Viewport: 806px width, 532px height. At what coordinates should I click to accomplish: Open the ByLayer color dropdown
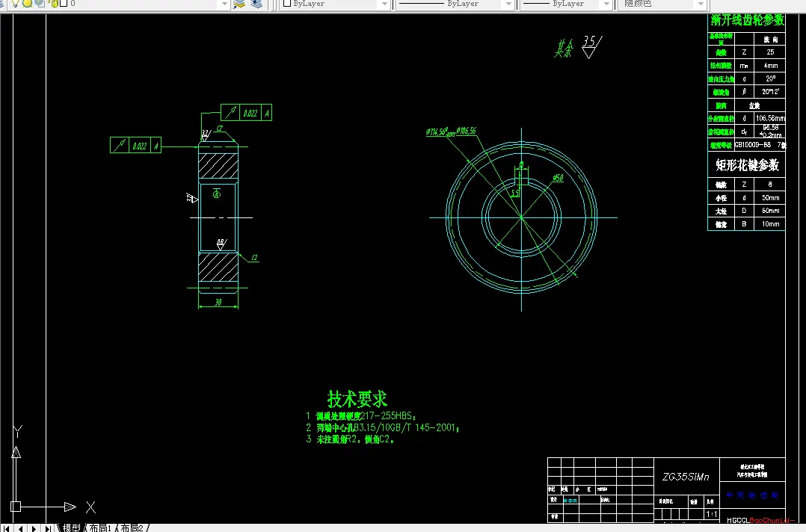(x=384, y=4)
